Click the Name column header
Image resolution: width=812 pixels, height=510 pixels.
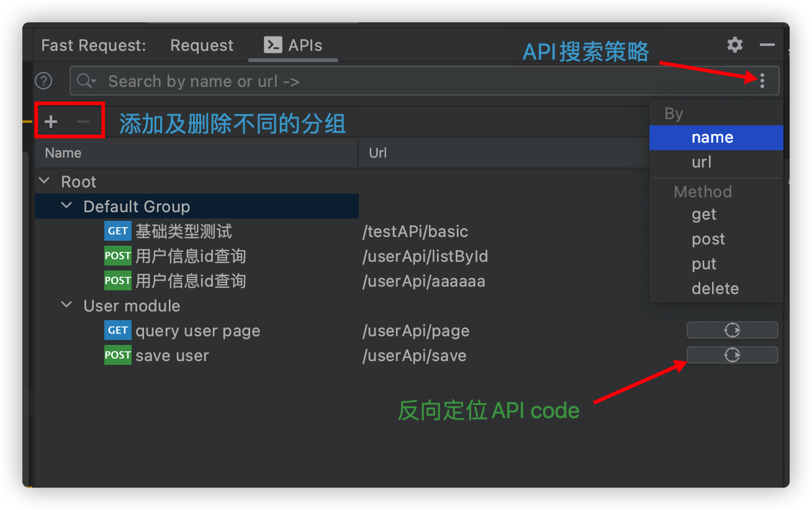pyautogui.click(x=63, y=153)
